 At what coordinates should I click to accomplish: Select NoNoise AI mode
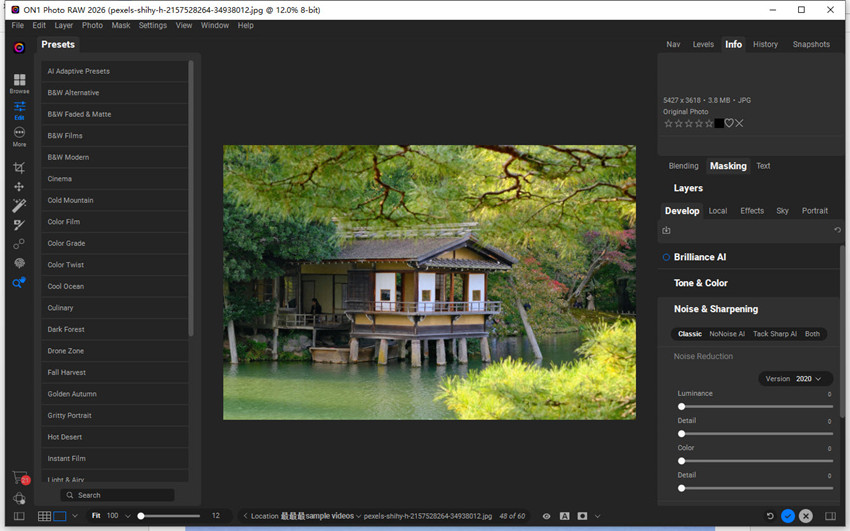pyautogui.click(x=727, y=334)
